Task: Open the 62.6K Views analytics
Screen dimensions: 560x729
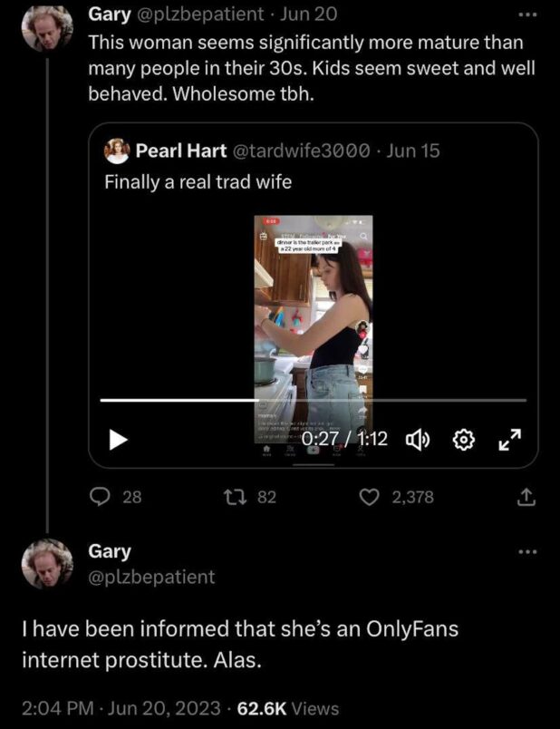Action: [287, 708]
